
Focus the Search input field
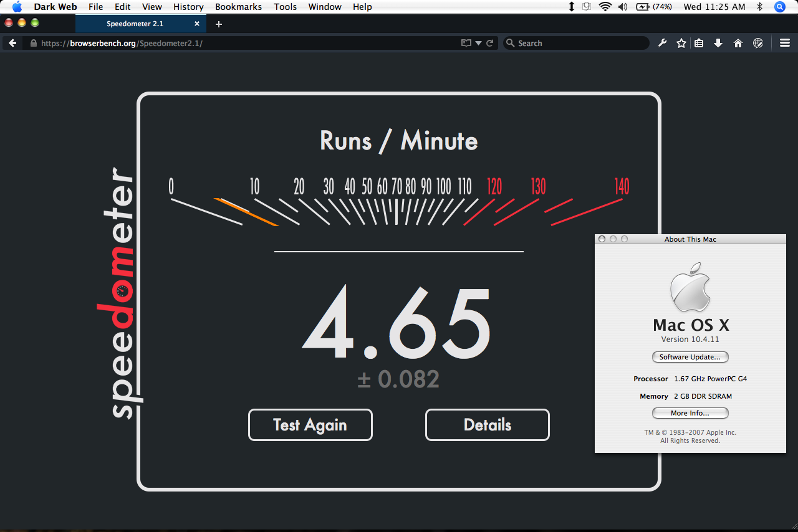click(x=576, y=43)
